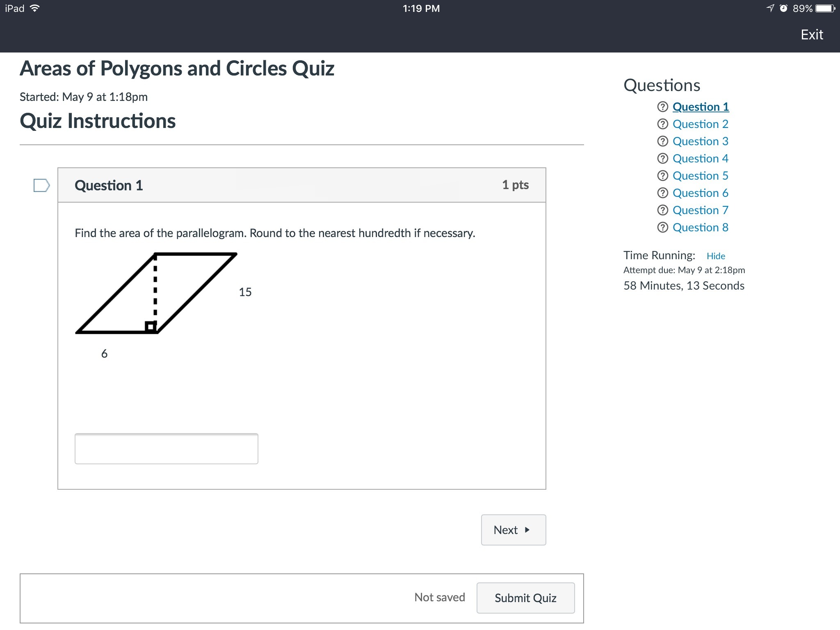This screenshot has width=840, height=630.
Task: Open Question 6 from the question list
Action: pos(700,193)
